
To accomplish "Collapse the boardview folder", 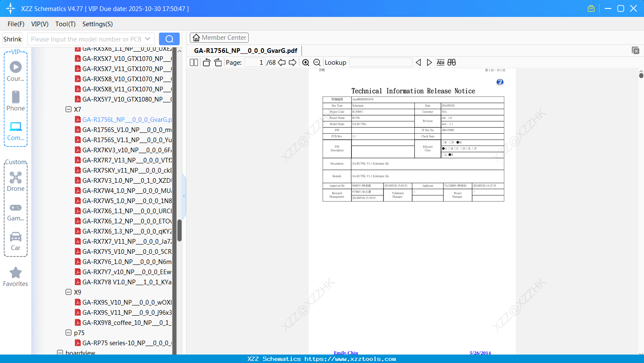I will pyautogui.click(x=60, y=352).
